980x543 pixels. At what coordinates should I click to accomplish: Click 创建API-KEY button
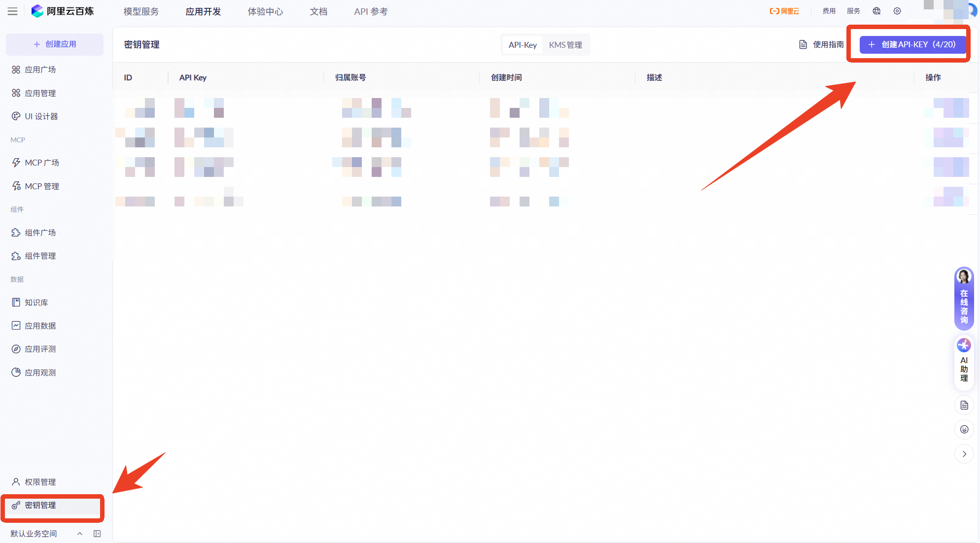click(912, 44)
